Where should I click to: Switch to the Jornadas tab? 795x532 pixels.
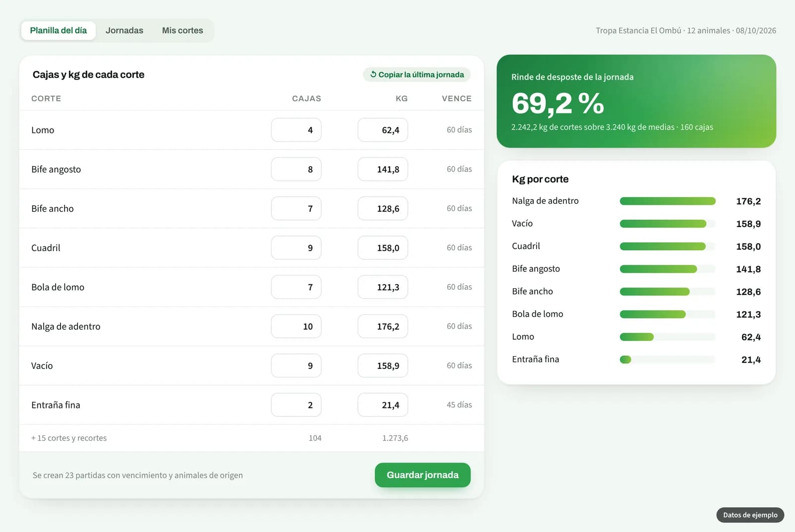coord(124,30)
